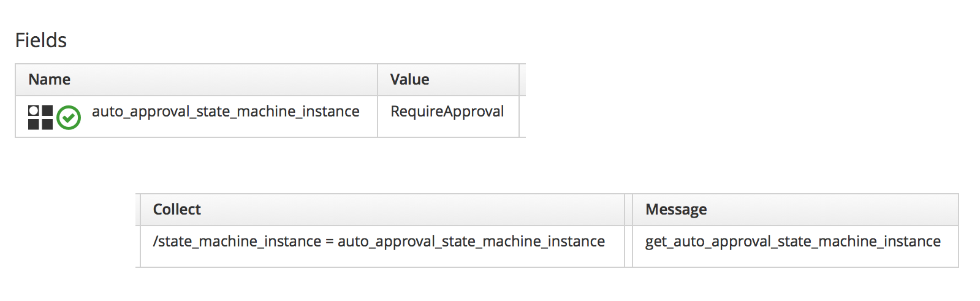Click the Message column header
This screenshot has height=301, width=980.
[676, 210]
